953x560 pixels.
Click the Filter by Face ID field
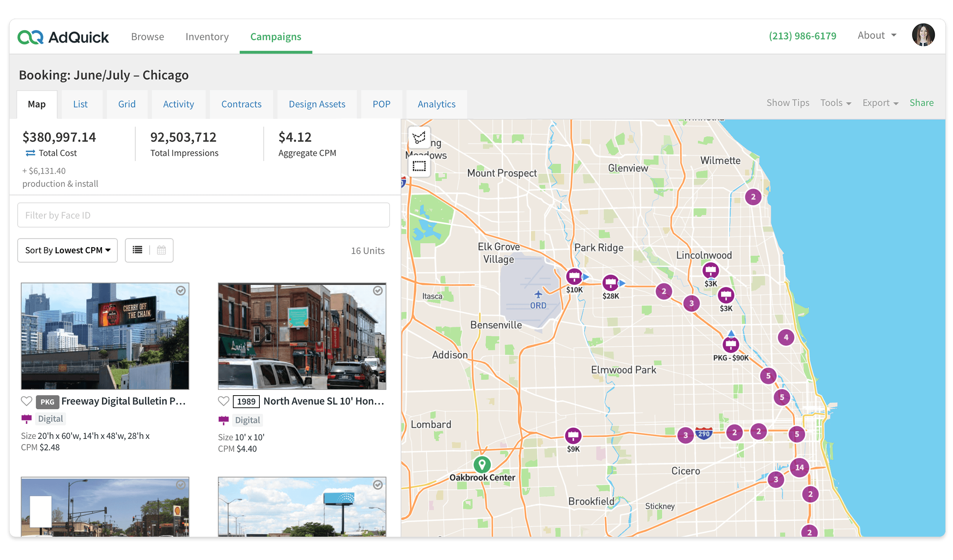tap(203, 215)
